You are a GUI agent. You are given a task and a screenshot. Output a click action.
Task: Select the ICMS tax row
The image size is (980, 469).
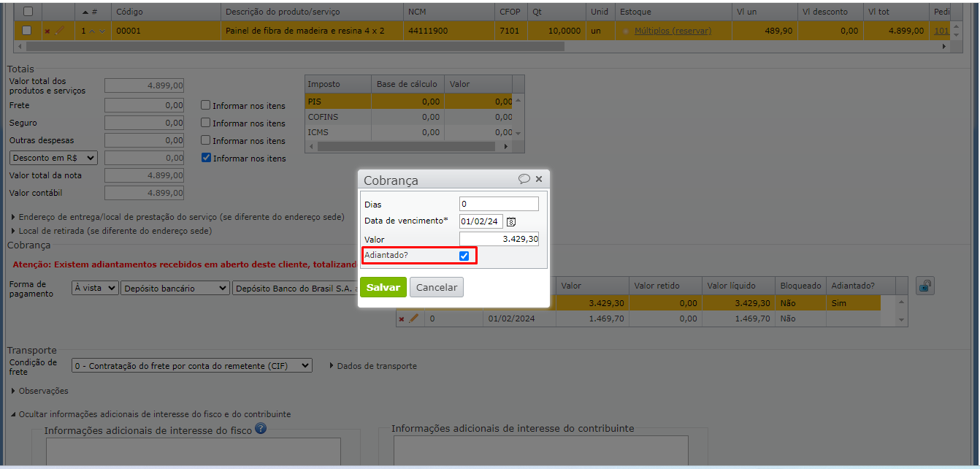coord(409,132)
